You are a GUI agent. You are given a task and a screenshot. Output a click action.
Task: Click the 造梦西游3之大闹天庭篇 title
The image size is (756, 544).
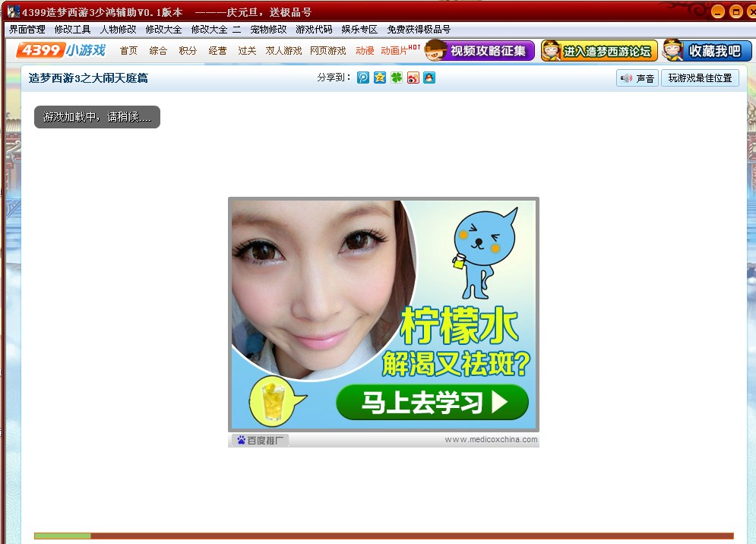(x=88, y=78)
